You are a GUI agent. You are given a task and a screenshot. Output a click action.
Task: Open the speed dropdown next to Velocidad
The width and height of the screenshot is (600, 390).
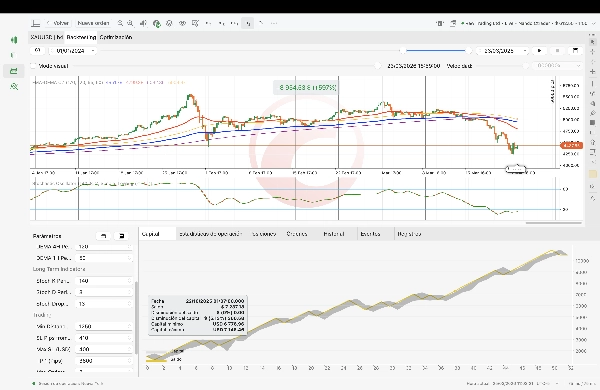558,66
